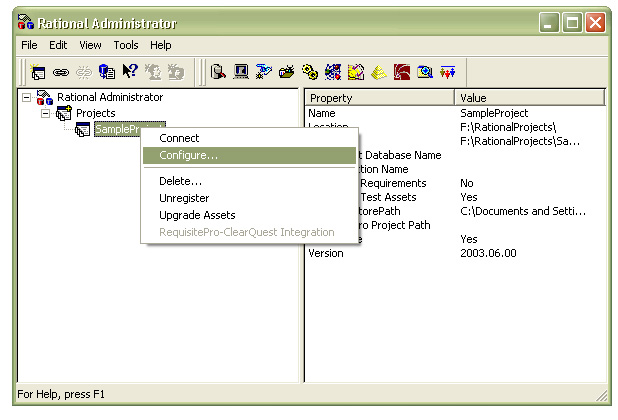Click the green folder with bug icon
Viewport: 618px width, 420px height.
click(287, 72)
